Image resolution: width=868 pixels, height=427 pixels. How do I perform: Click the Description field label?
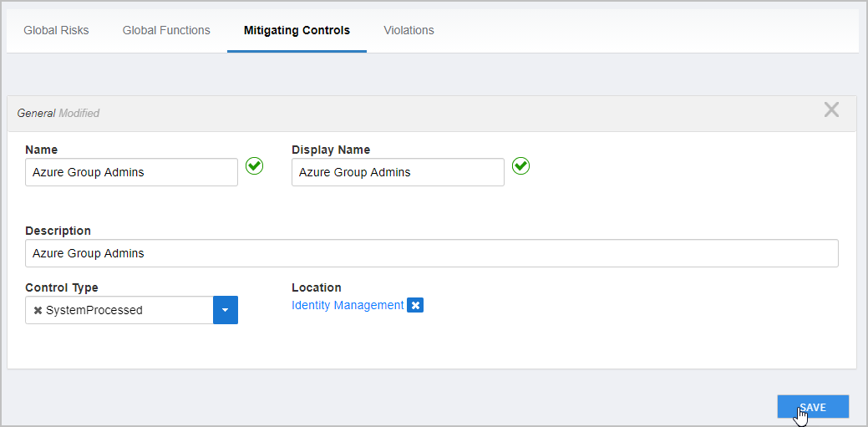(x=58, y=231)
